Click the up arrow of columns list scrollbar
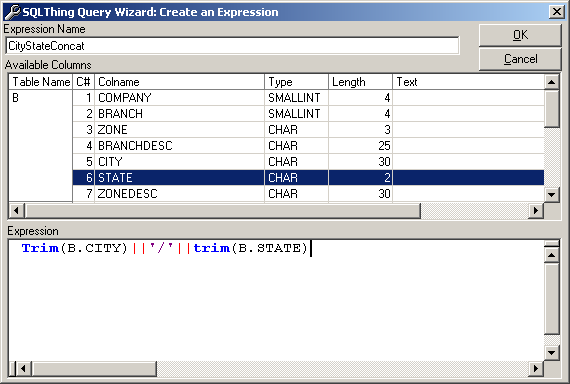The height and width of the screenshot is (384, 570). [x=551, y=82]
